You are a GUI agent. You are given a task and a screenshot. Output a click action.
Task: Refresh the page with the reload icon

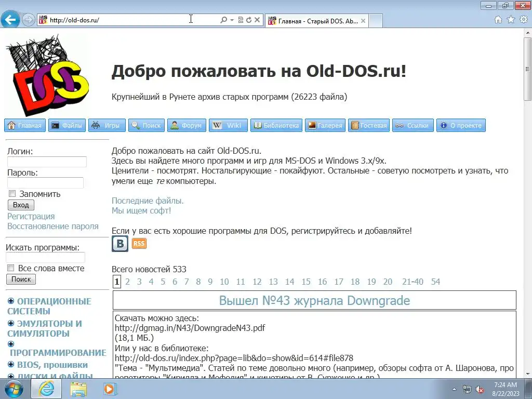249,20
